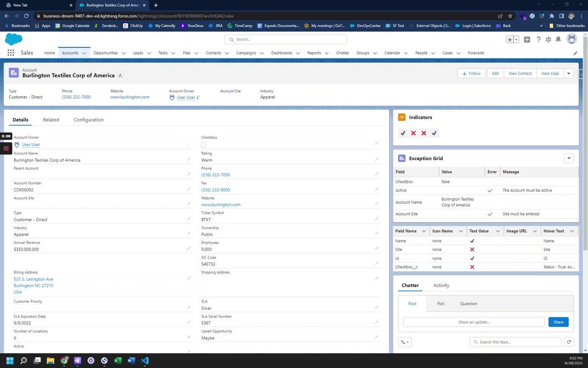Click the Edit record button
The height and width of the screenshot is (368, 588).
click(x=495, y=74)
